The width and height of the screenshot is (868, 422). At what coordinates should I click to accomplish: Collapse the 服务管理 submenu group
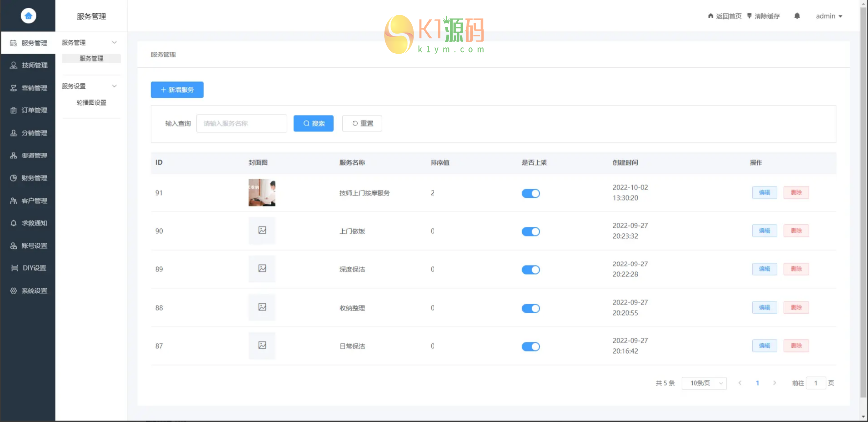coord(114,43)
